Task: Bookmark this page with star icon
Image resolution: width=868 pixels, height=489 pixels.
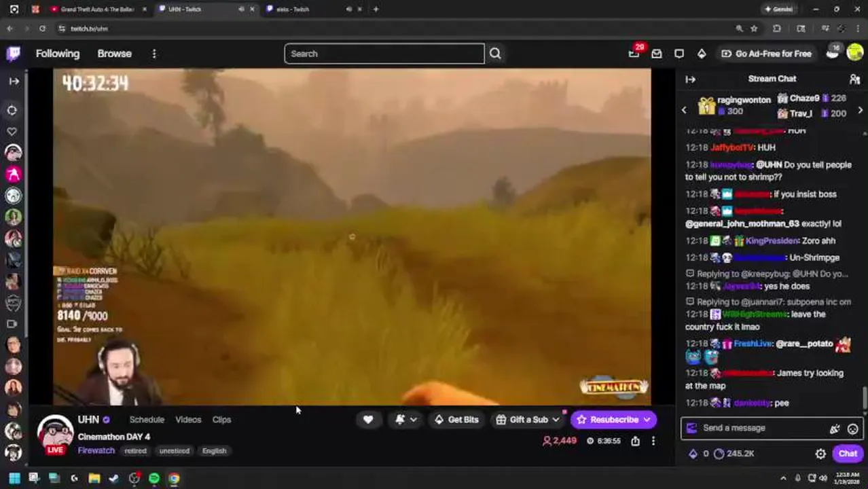Action: 754,29
